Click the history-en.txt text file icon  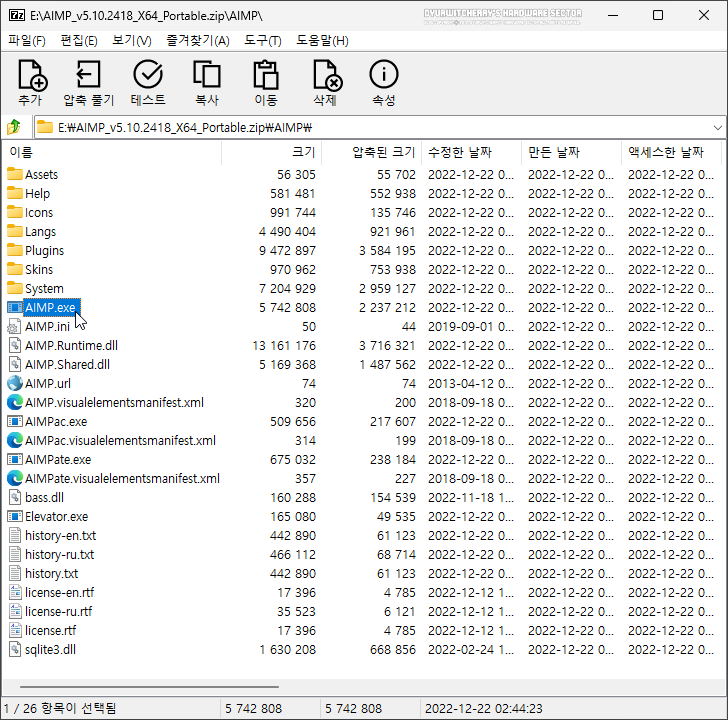15,535
